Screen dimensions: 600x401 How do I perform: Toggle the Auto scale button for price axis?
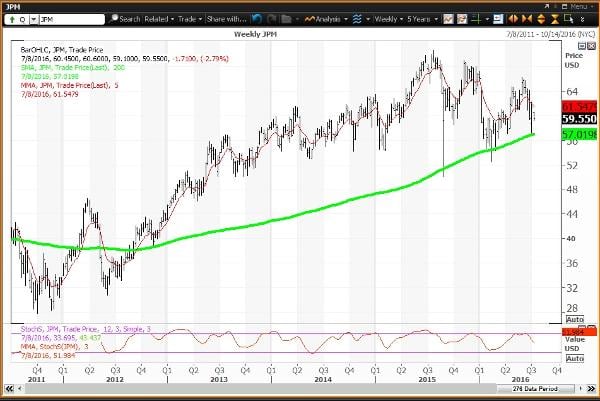click(575, 319)
